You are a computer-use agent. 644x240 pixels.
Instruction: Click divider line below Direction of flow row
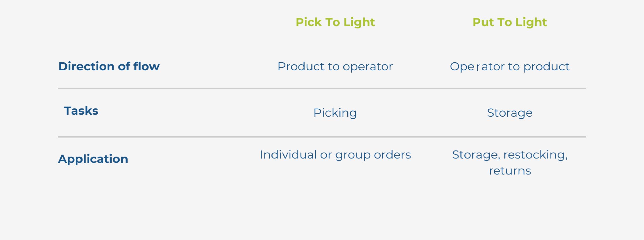pos(322,88)
